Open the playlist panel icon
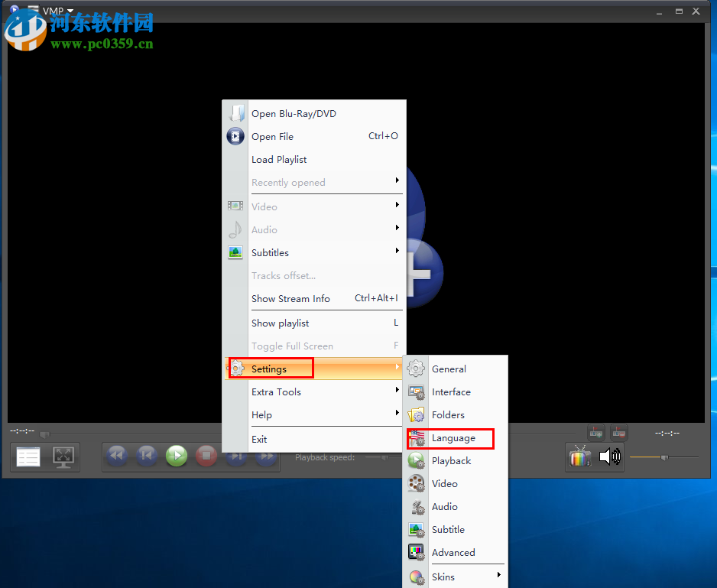The width and height of the screenshot is (717, 588). pyautogui.click(x=28, y=456)
